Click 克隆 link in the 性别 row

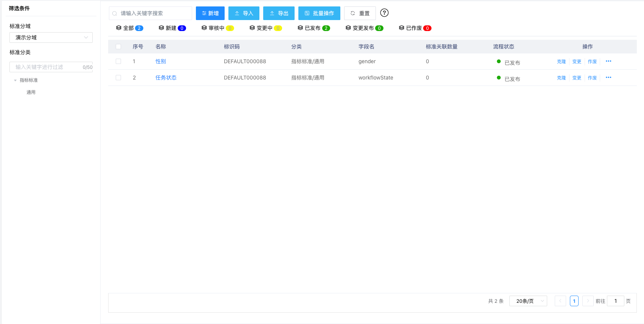[561, 62]
